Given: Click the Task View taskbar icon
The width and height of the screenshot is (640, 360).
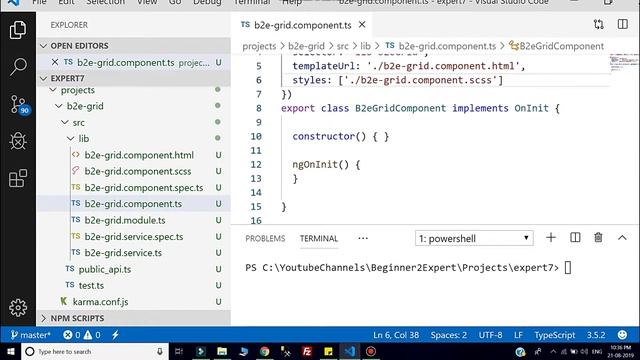Looking at the screenshot, I should (179, 351).
